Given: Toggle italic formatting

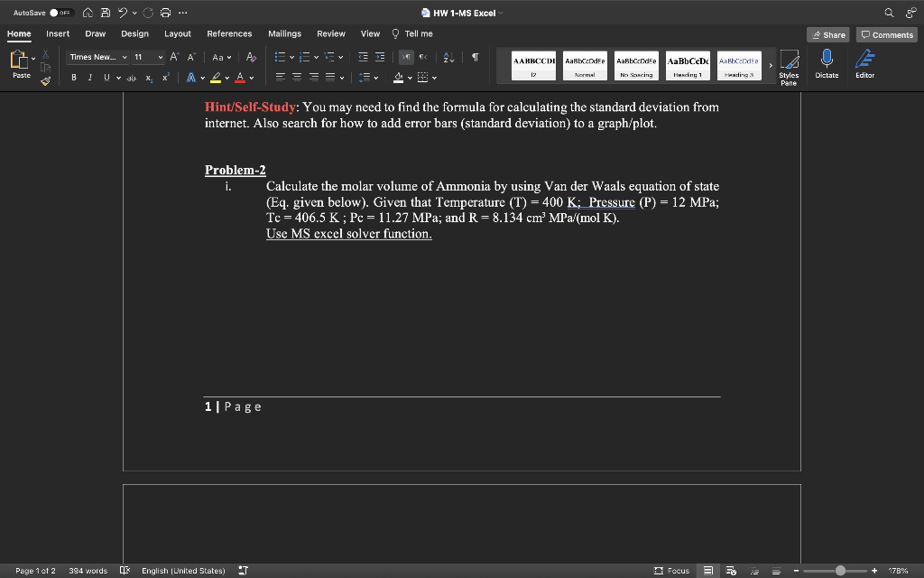Looking at the screenshot, I should 90,78.
